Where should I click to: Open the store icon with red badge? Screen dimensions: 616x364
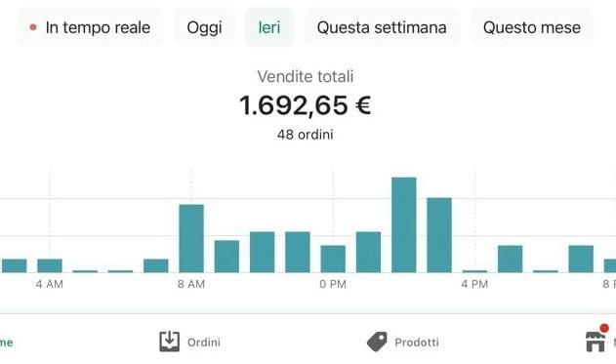click(x=596, y=338)
